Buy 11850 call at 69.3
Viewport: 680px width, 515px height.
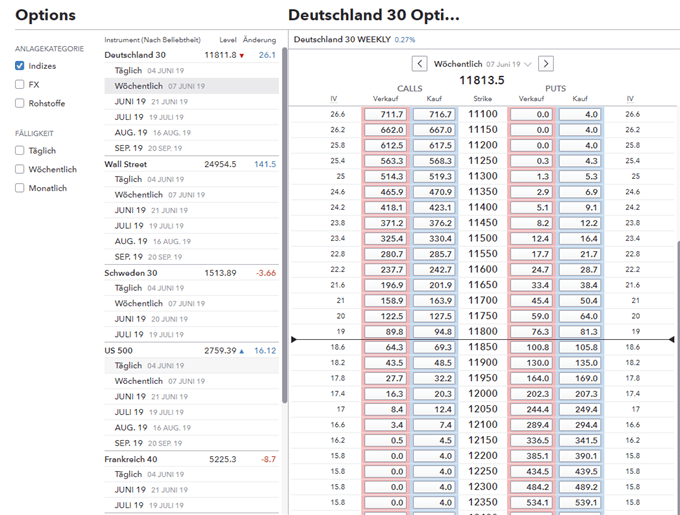click(434, 347)
